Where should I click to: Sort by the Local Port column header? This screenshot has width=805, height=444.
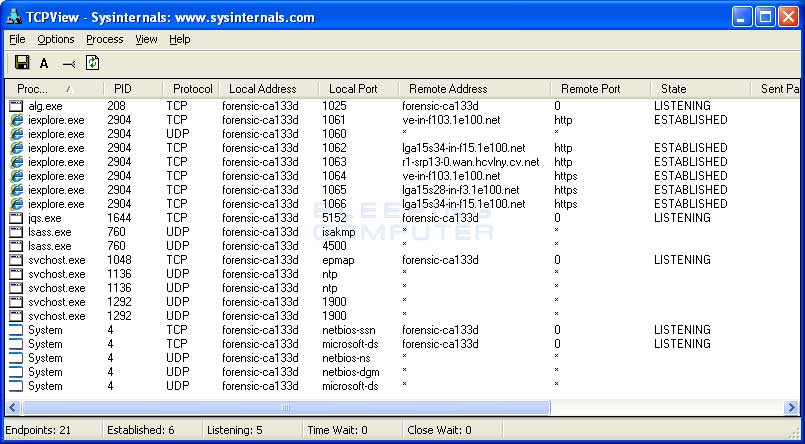coord(358,89)
